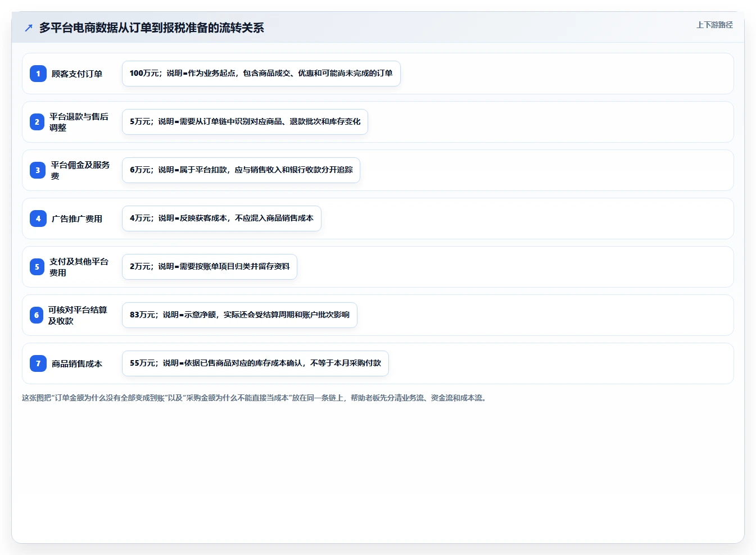Click the 83万元 net settlement description box
This screenshot has height=555, width=756.
239,315
